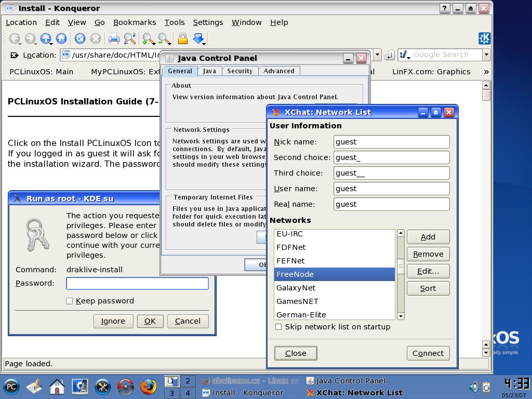The width and height of the screenshot is (532, 399).
Task: Open the control center icon on the taskbar
Action: tap(79, 387)
